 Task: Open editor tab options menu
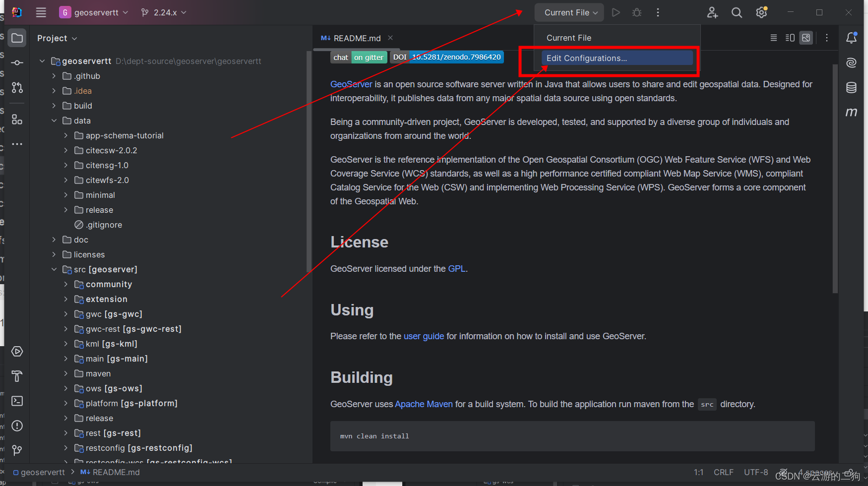827,38
